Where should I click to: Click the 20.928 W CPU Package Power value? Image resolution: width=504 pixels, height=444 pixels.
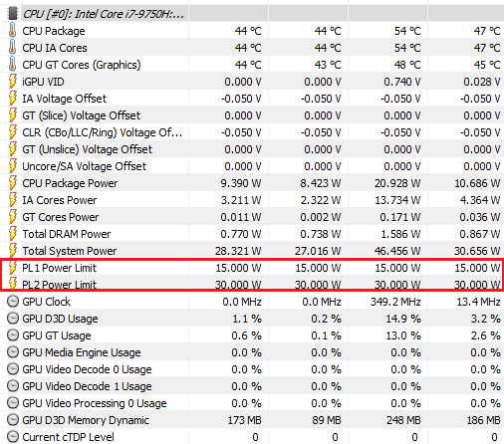[x=397, y=183]
